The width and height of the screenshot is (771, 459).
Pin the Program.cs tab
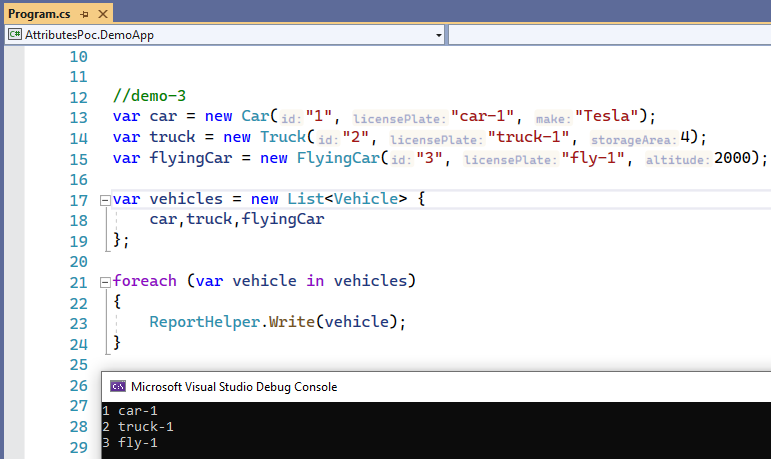tap(83, 12)
